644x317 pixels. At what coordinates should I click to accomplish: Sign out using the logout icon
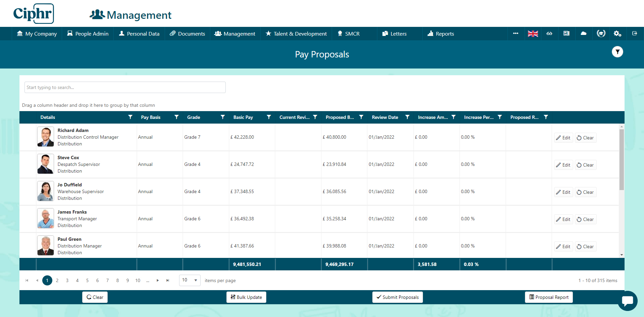[635, 34]
